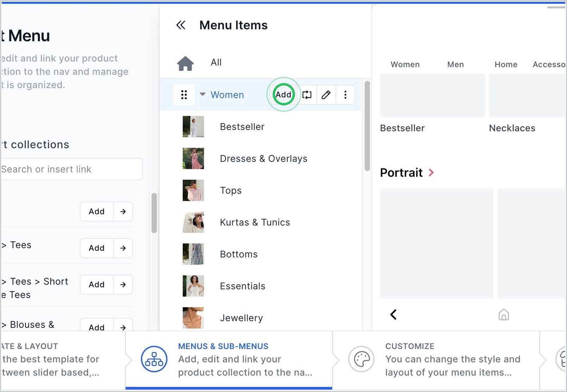The height and width of the screenshot is (392, 567).
Task: Select Kurtas & Tunics menu item
Action: coord(255,222)
